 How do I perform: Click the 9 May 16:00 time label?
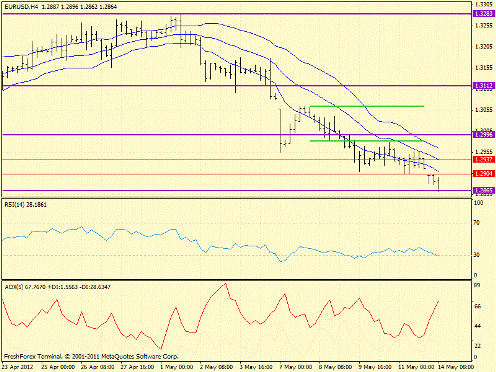376,367
